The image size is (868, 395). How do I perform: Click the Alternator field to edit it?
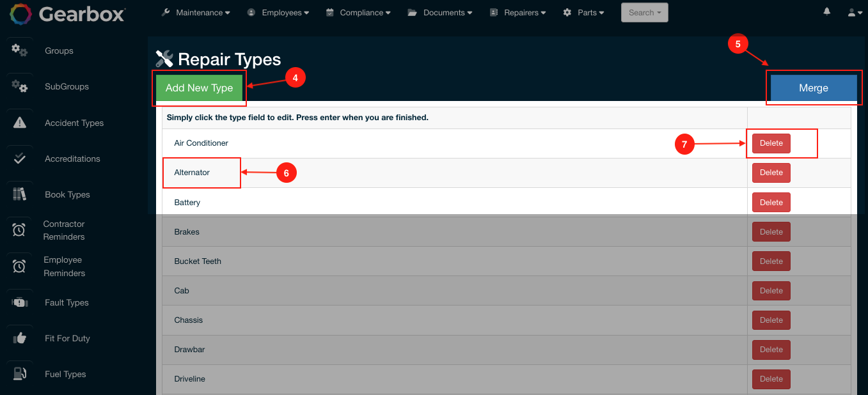pos(201,172)
